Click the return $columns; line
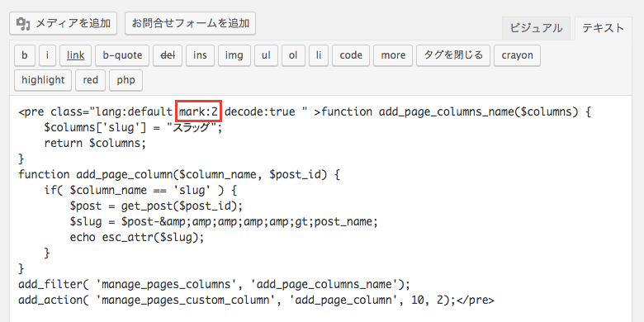This screenshot has width=644, height=322. point(95,143)
